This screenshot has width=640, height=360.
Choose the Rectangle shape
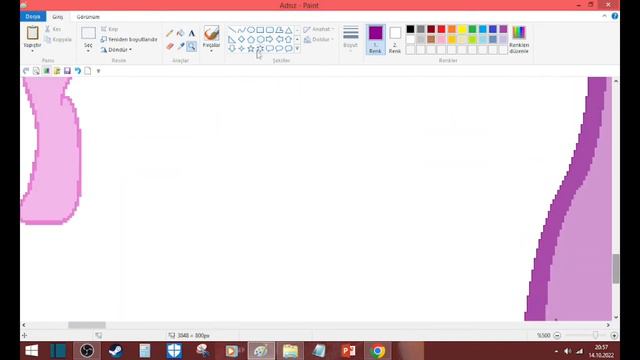(260, 30)
